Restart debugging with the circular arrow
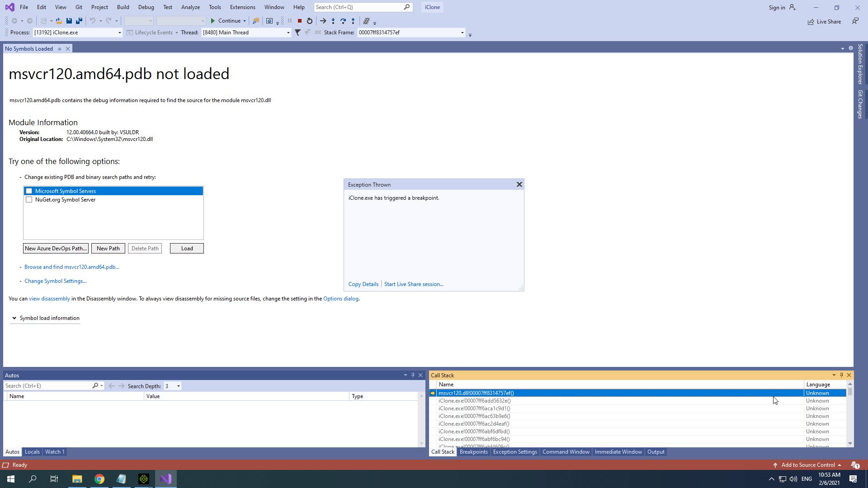 tap(310, 21)
